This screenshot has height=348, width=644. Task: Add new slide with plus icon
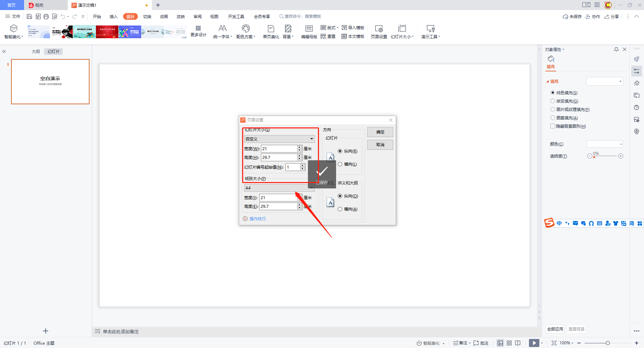[46, 331]
